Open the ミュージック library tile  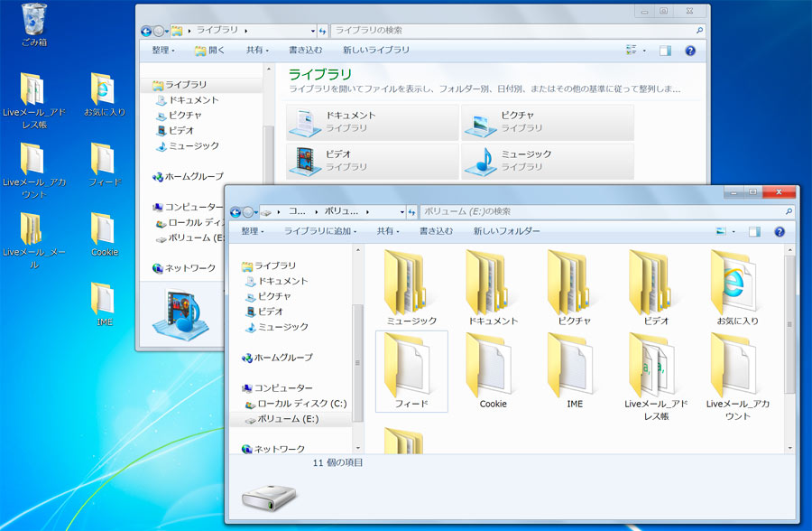point(548,161)
